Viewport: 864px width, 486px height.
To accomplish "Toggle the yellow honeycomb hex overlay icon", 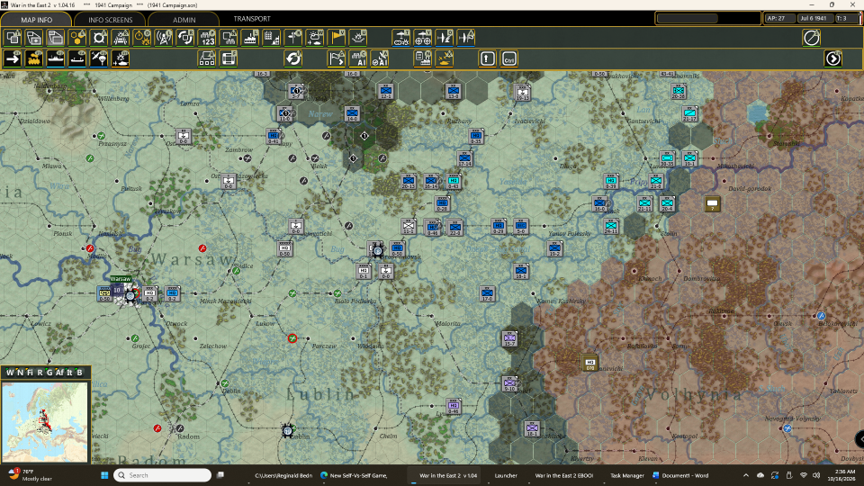I will (77, 38).
